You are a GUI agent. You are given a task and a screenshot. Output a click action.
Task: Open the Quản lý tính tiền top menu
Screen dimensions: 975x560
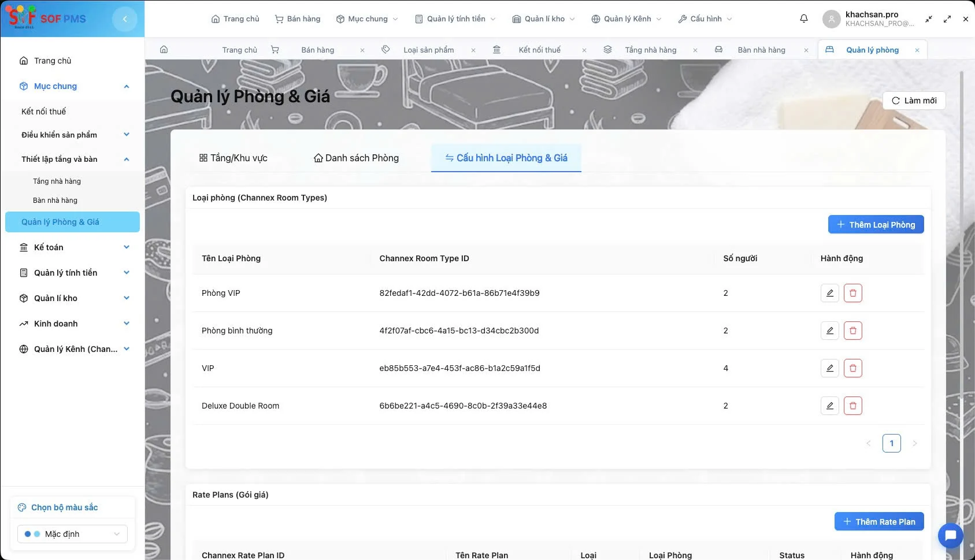tap(455, 19)
